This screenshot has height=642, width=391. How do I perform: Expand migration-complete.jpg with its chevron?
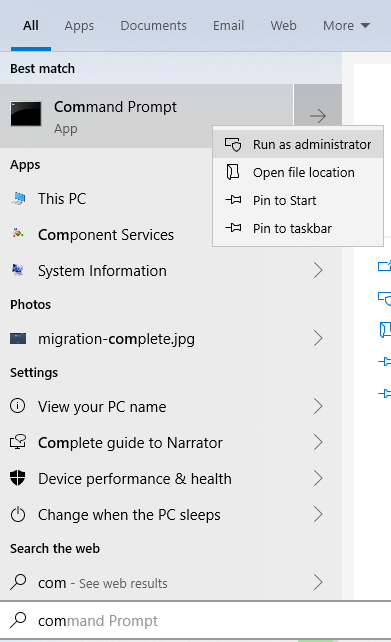click(318, 338)
